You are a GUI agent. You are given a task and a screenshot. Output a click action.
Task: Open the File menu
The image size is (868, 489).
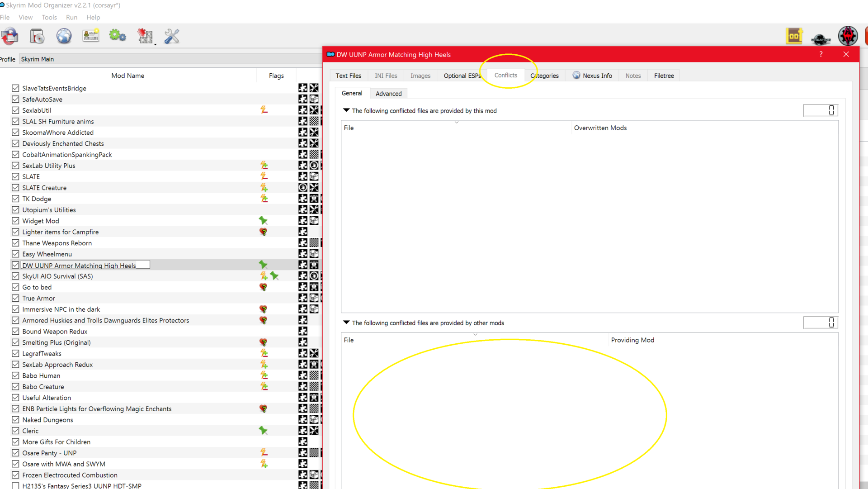coord(5,17)
